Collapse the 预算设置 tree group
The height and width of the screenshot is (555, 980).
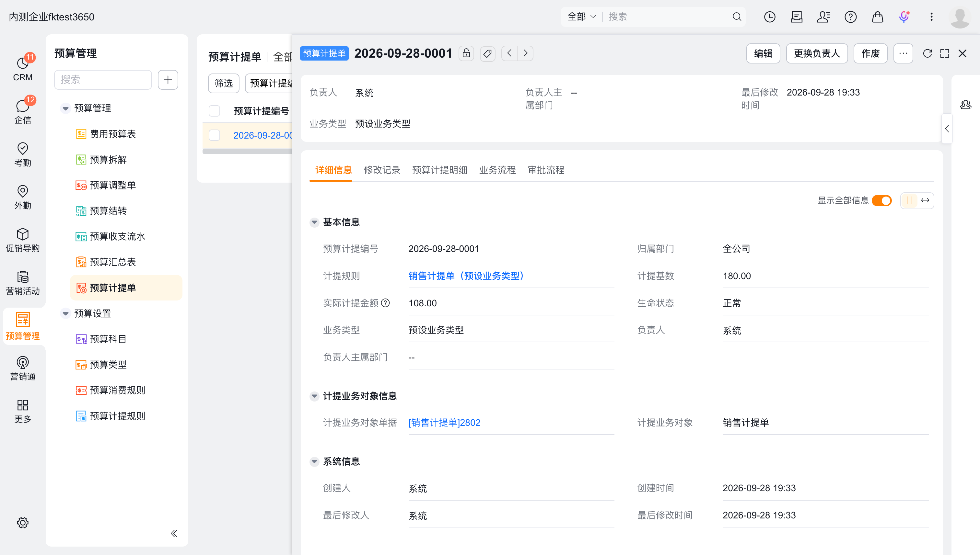(65, 313)
